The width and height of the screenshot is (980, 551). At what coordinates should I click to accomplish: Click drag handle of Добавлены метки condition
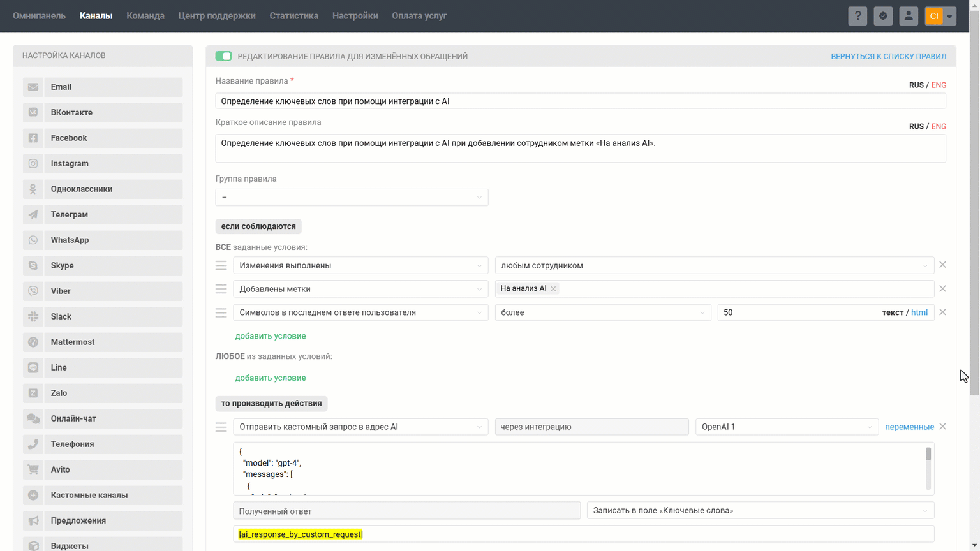point(221,289)
